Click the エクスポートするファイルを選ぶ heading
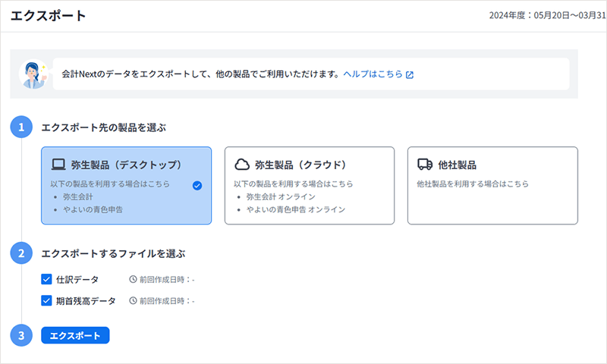Screen dimensions: 607x364 pyautogui.click(x=113, y=254)
